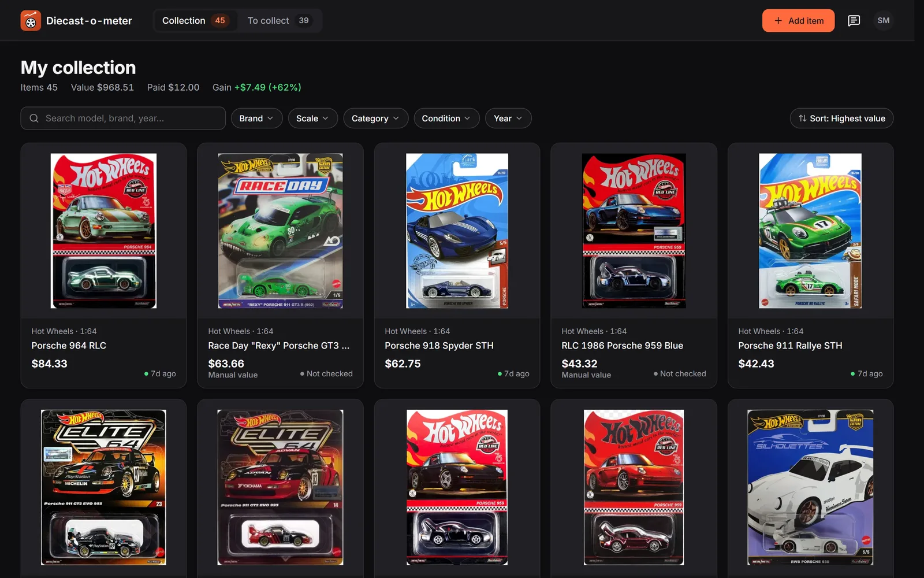
Task: Open the messages chat icon
Action: tap(854, 21)
